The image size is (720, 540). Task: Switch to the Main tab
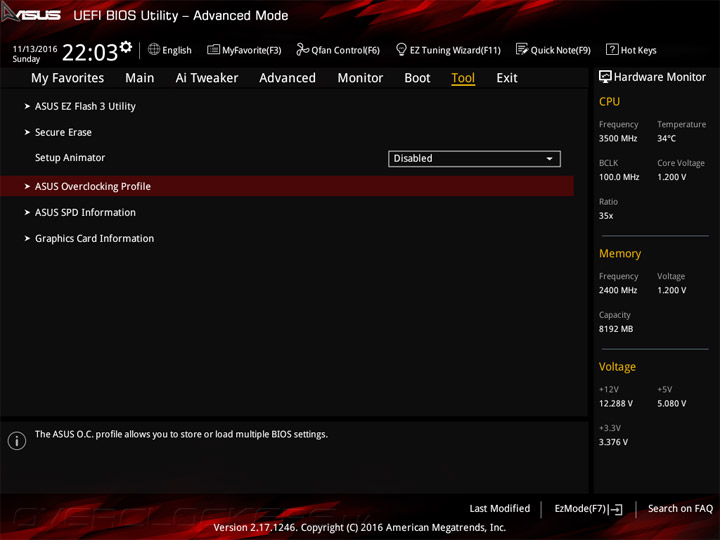[140, 78]
